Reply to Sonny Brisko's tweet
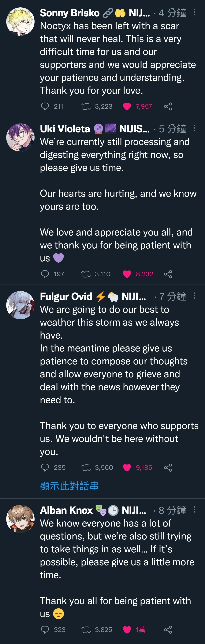 [x=45, y=106]
